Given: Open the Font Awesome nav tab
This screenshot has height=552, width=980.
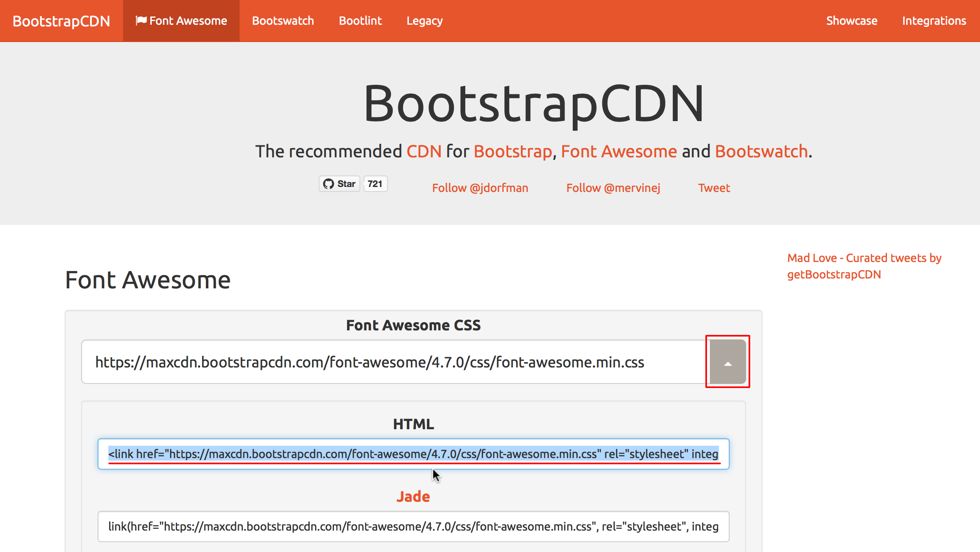Looking at the screenshot, I should click(x=181, y=21).
